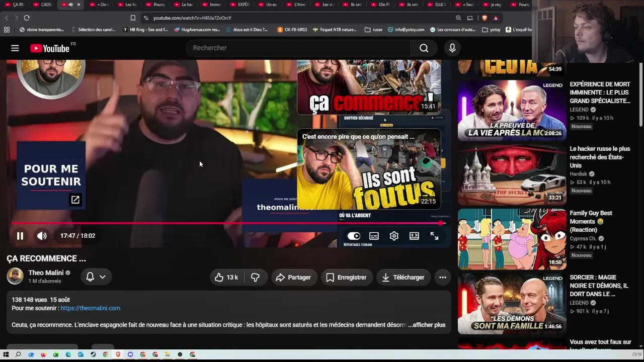Open the 'POUR ME SOUTENIR' external link card
This screenshot has width=644, height=362.
tap(51, 175)
